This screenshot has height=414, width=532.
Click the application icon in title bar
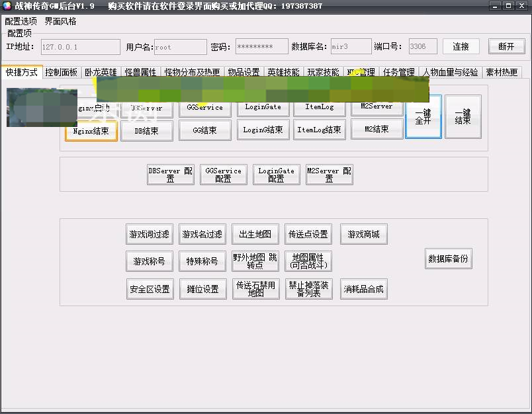[7, 6]
